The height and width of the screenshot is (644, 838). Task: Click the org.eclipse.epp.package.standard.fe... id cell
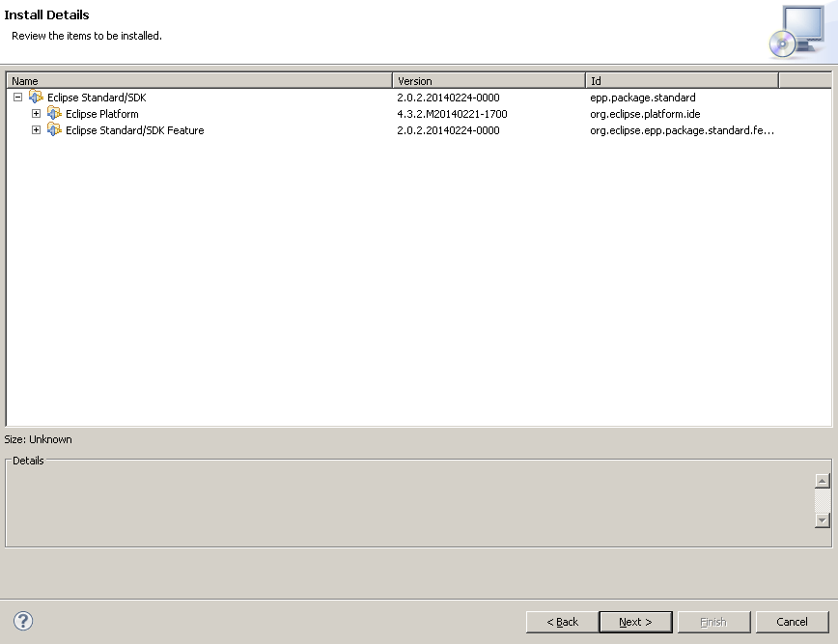tap(682, 130)
